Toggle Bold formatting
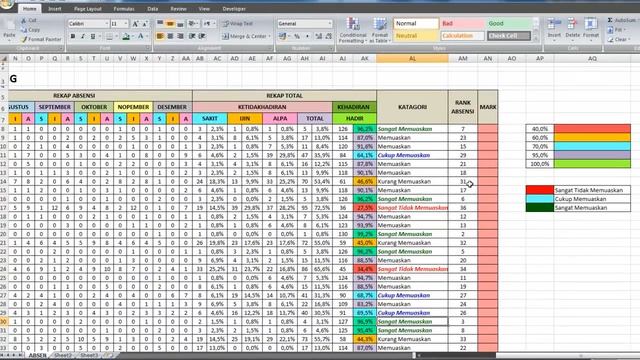The image size is (640, 360). tap(73, 36)
